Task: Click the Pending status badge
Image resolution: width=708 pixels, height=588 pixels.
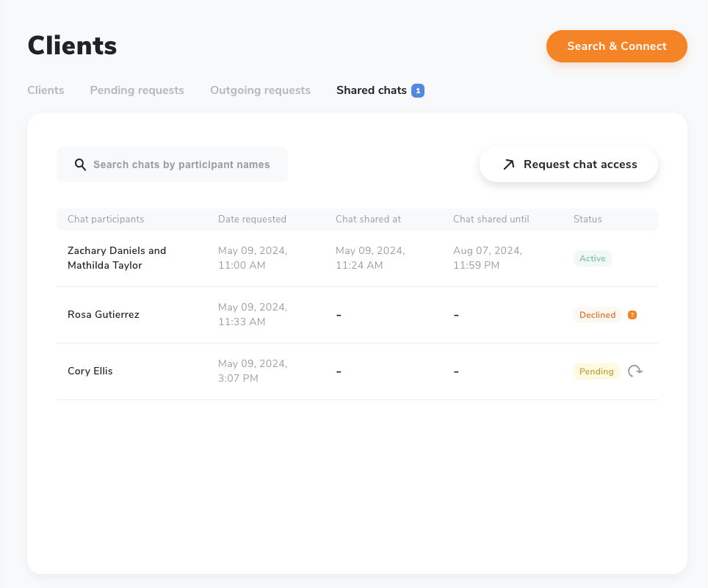Action: pos(596,371)
